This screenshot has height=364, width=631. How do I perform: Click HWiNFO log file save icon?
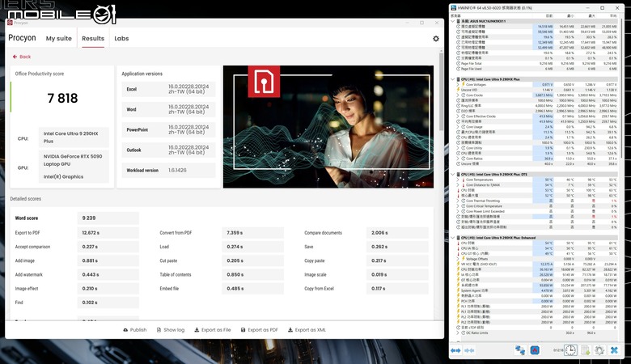[586, 350]
